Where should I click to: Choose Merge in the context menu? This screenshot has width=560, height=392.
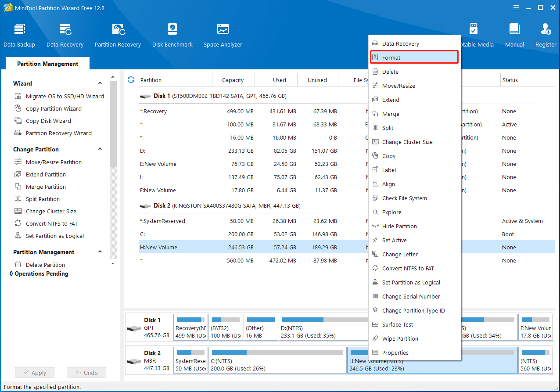coord(414,114)
